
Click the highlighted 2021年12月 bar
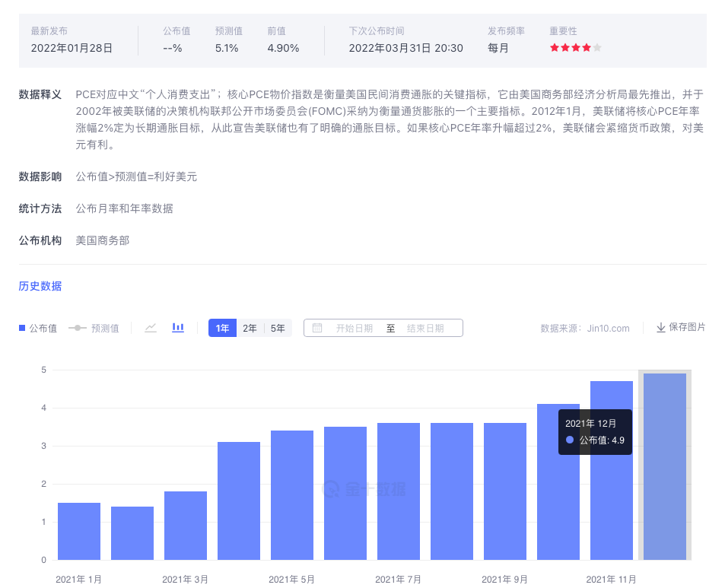(664, 466)
